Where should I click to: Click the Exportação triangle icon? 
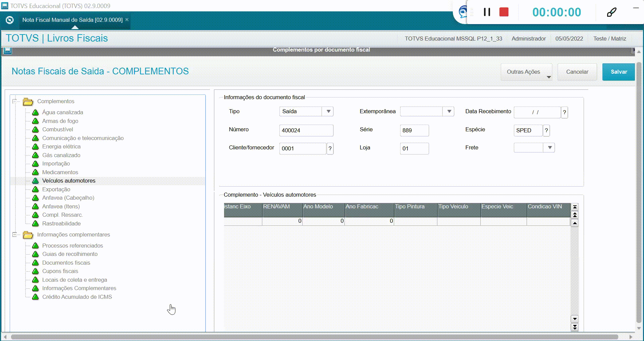[36, 189]
